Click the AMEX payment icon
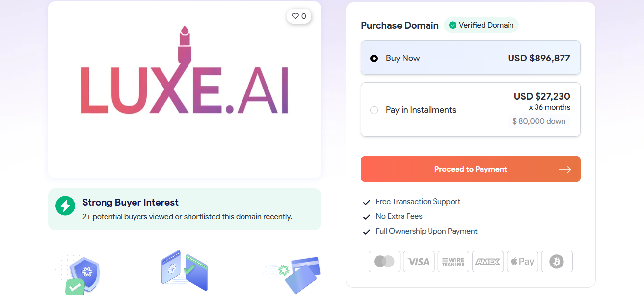The width and height of the screenshot is (644, 295). tap(488, 261)
